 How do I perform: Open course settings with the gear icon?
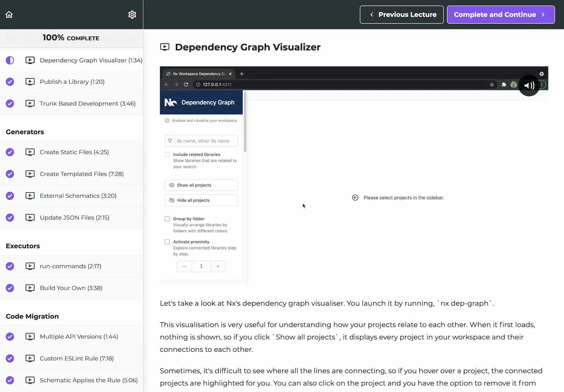point(132,14)
